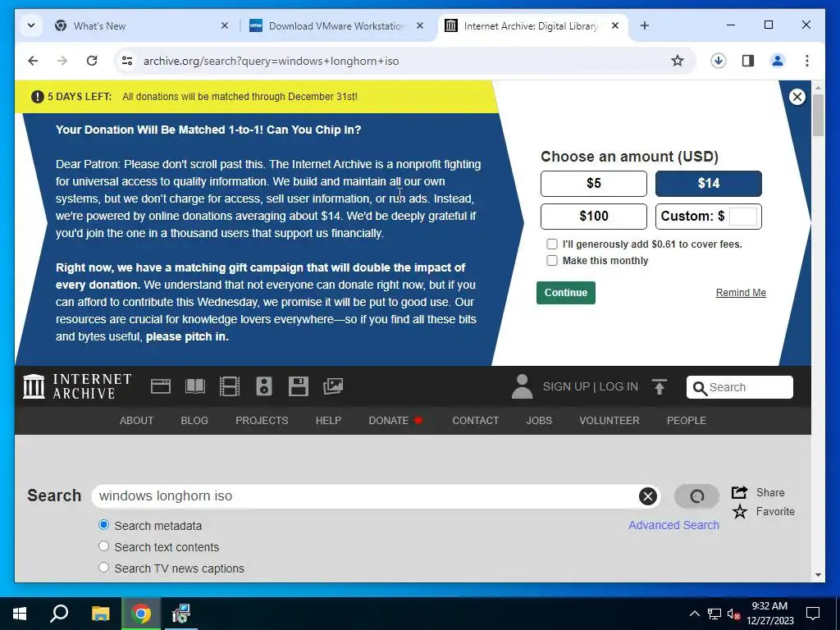Open the DONATE menu item
840x630 pixels.
pyautogui.click(x=396, y=421)
